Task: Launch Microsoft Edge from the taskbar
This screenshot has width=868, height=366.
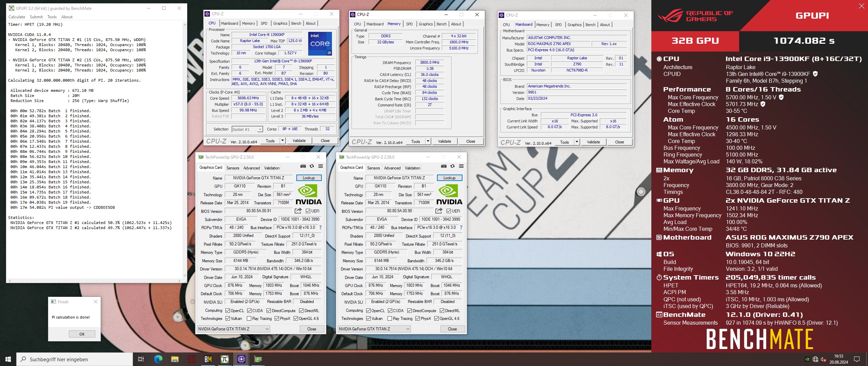Action: pos(158,359)
